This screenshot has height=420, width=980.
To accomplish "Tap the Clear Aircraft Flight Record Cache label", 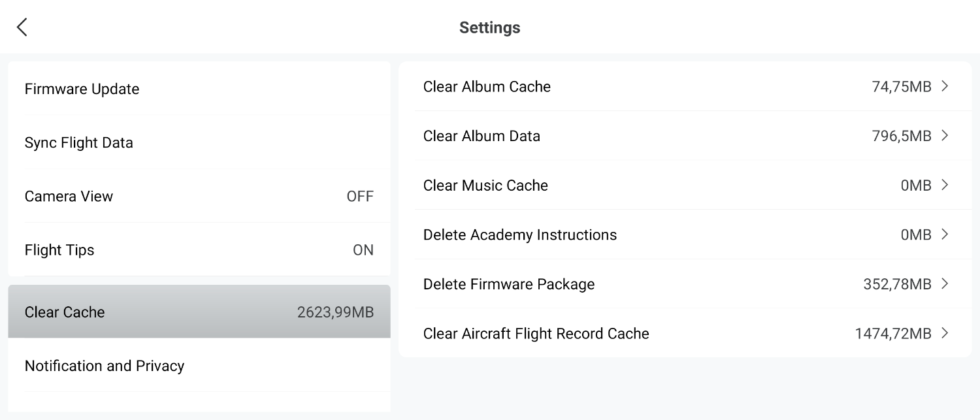I will point(536,334).
